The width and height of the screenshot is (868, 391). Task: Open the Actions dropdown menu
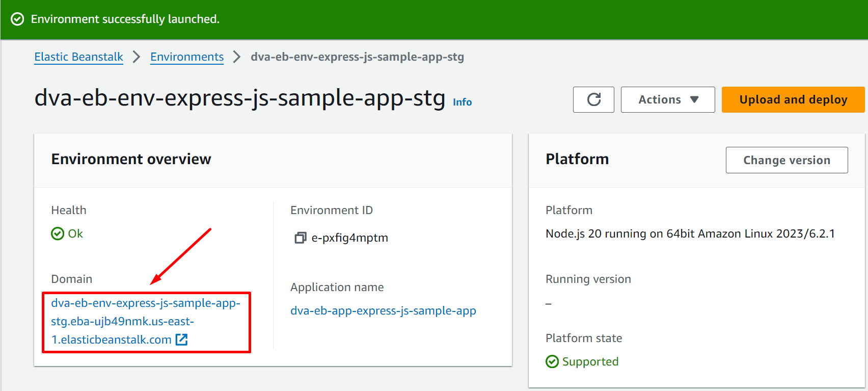point(667,99)
